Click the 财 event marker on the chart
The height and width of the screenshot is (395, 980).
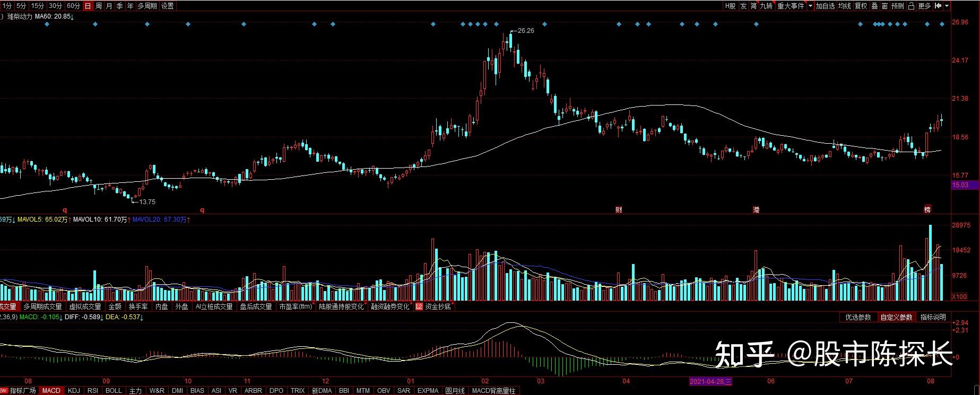click(619, 209)
